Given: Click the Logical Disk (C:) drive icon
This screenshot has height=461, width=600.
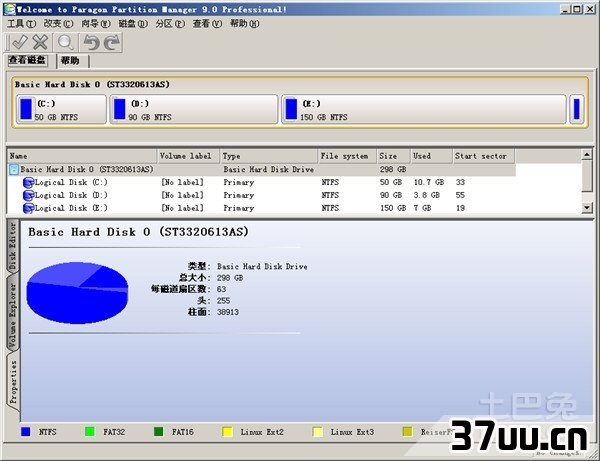Looking at the screenshot, I should coord(28,182).
